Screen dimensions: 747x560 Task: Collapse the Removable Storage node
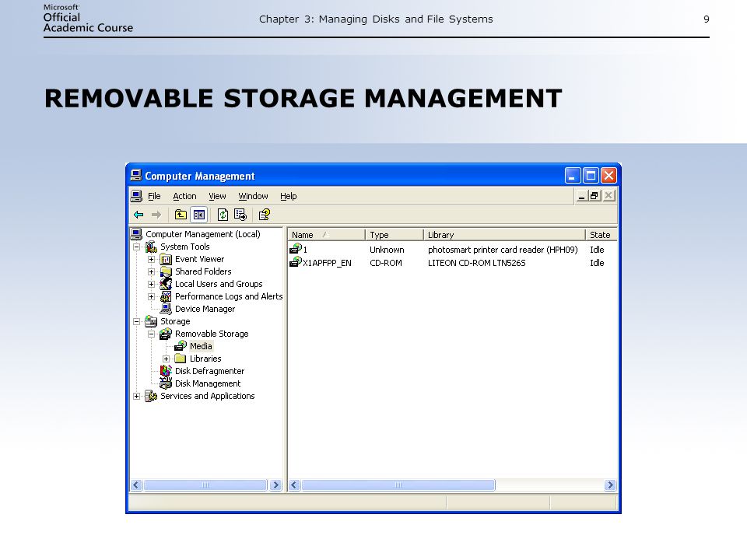tap(151, 334)
